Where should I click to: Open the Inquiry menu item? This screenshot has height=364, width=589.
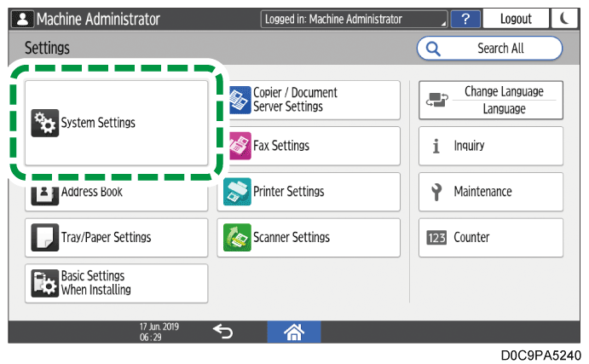point(490,146)
